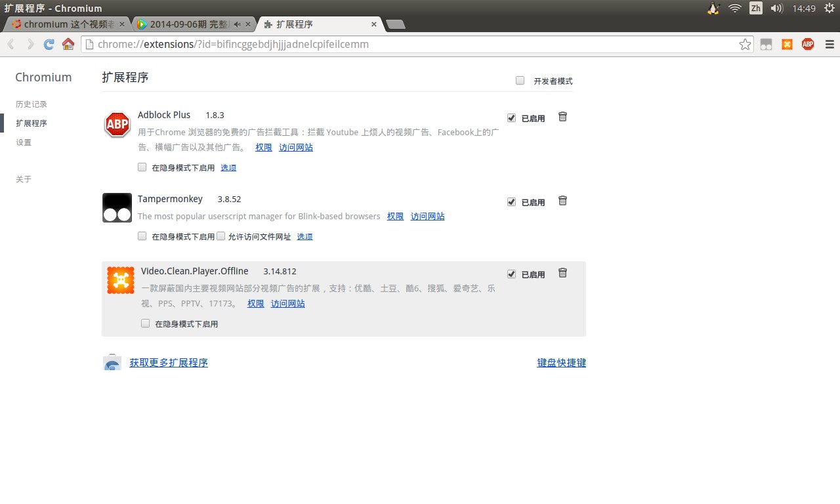Remove Video.Clean.Player.Offline using trash icon
The image size is (840, 504).
pos(562,273)
